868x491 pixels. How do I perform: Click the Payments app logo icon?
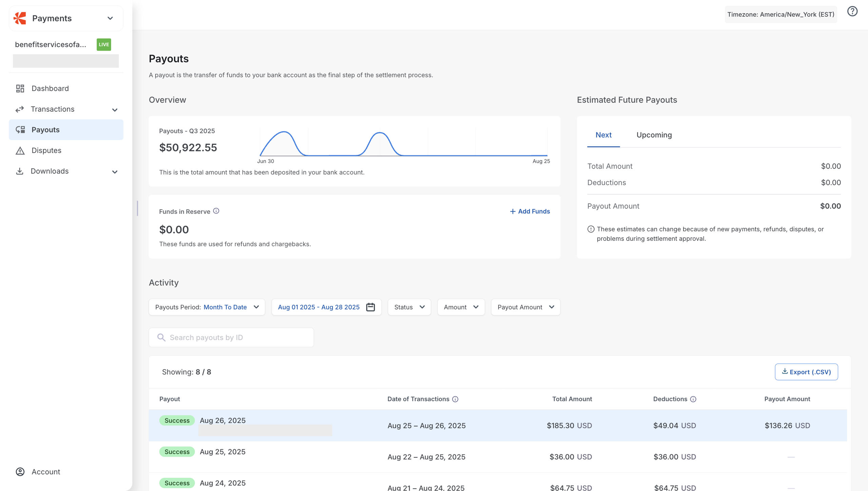pyautogui.click(x=20, y=18)
